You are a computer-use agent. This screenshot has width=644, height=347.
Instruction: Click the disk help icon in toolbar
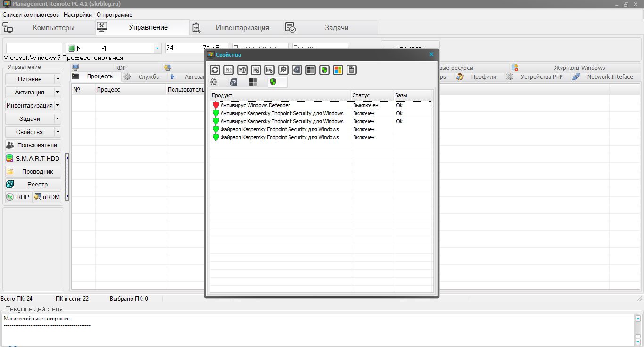coord(297,70)
